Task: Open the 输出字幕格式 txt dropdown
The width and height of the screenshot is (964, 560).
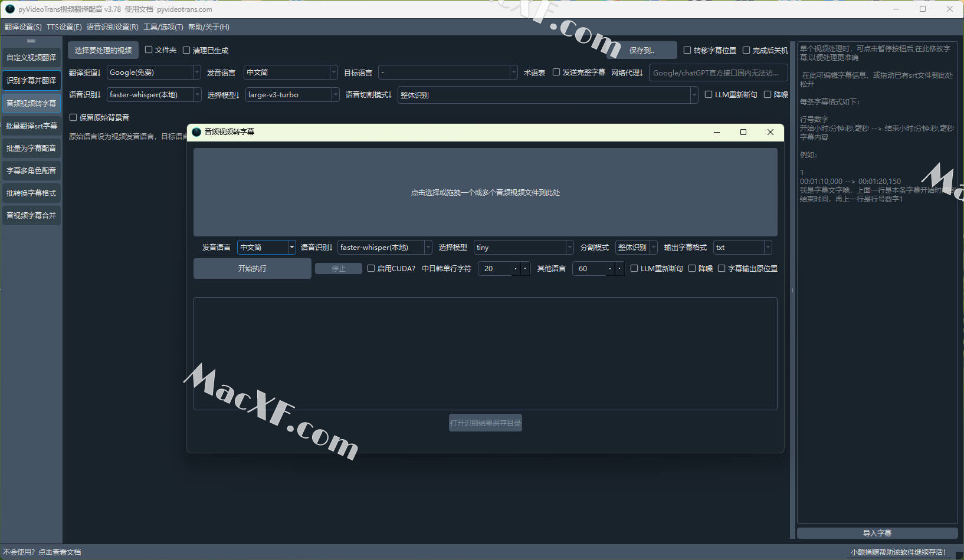Action: point(742,248)
